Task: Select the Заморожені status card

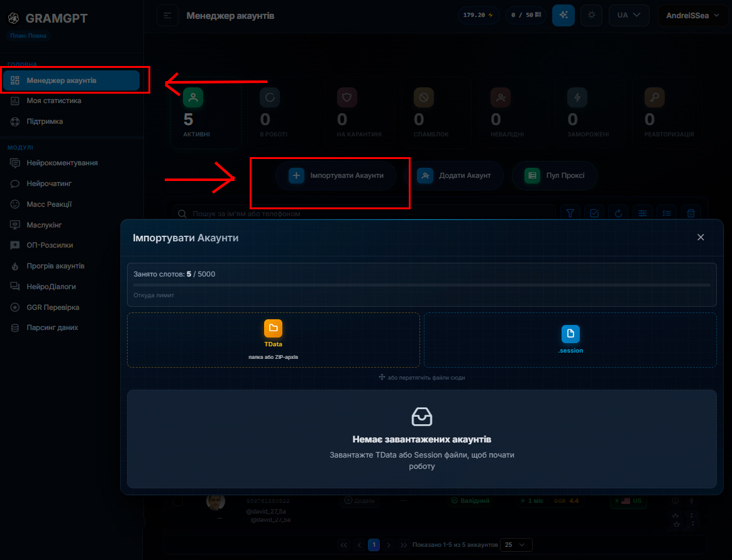Action: [x=590, y=113]
